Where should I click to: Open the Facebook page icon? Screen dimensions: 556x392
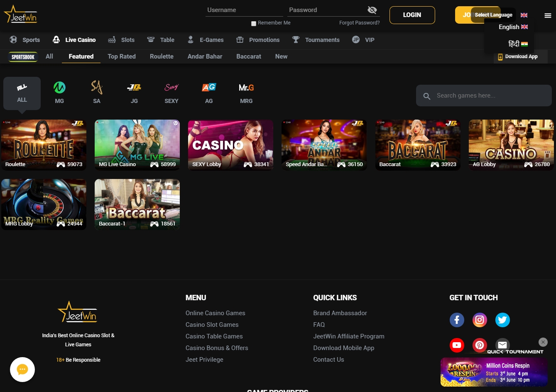[457, 320]
